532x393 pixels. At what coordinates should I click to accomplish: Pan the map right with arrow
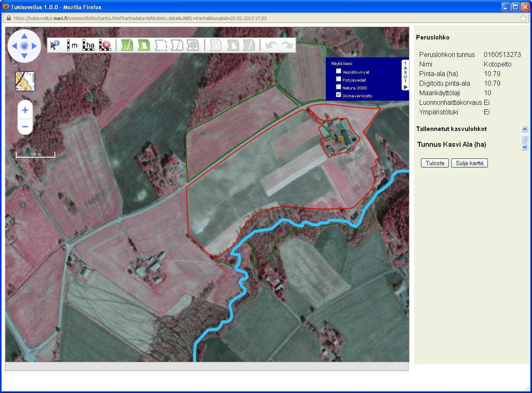34,46
